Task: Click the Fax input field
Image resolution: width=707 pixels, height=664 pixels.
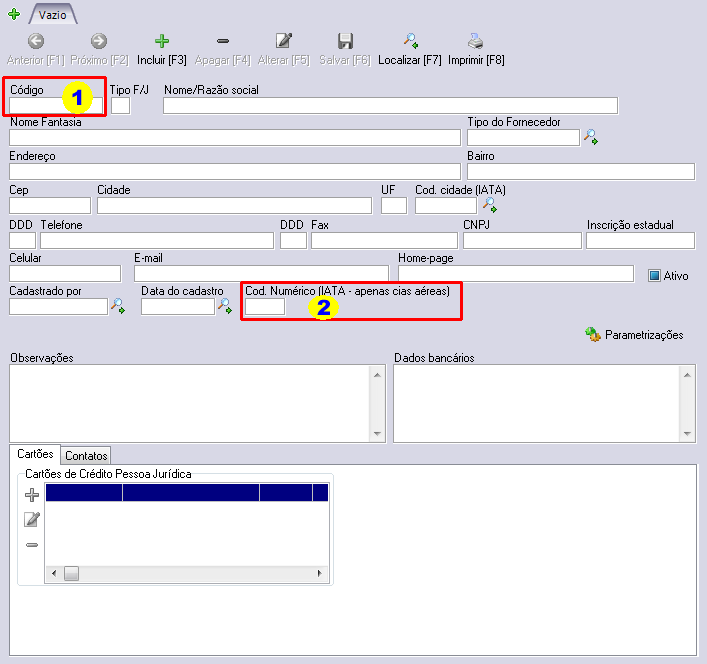Action: click(384, 240)
